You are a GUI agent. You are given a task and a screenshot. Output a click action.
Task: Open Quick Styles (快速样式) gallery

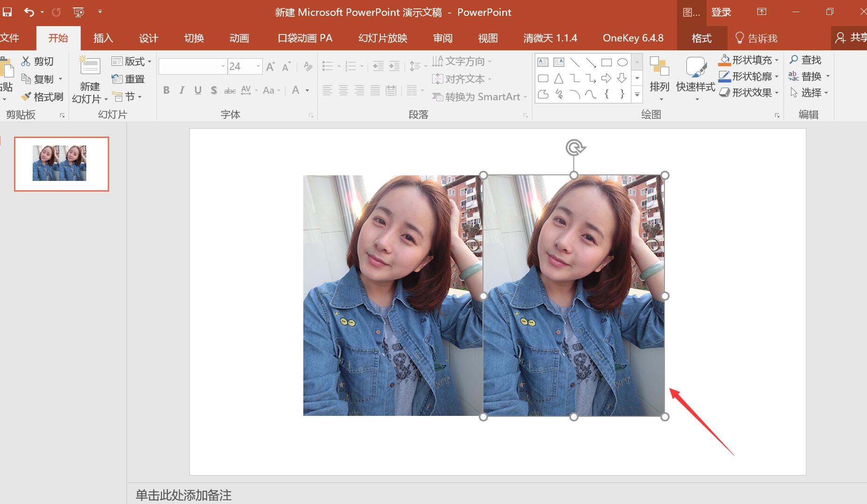(695, 79)
